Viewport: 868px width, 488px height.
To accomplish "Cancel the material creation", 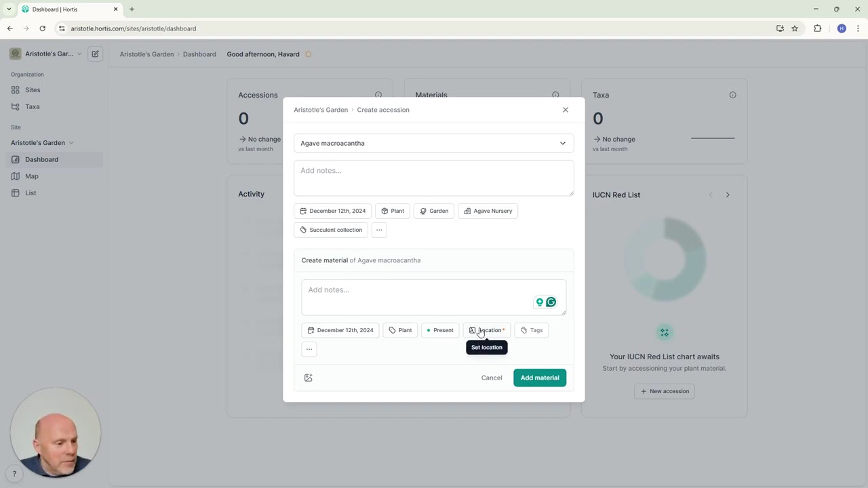I will point(492,378).
